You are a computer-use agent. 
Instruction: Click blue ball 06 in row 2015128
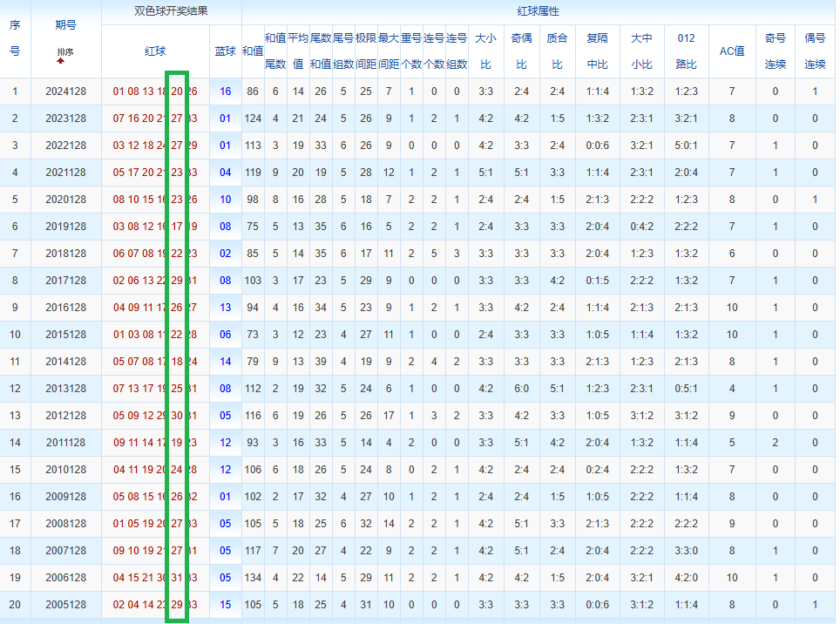point(226,335)
